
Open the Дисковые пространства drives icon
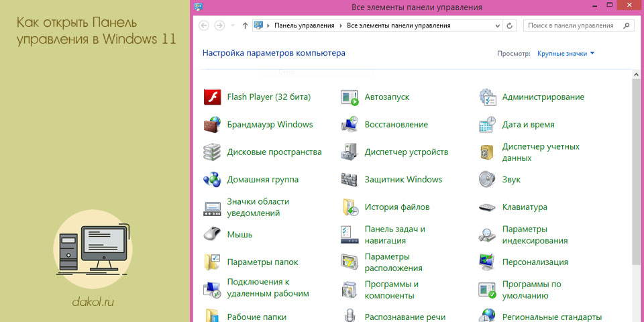point(213,152)
